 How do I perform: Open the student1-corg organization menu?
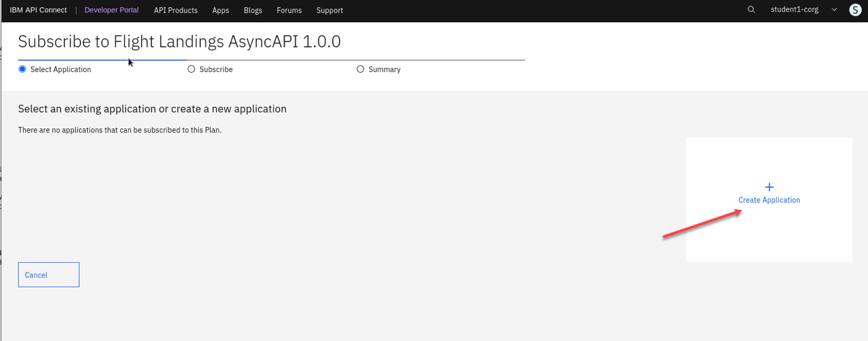pos(795,10)
